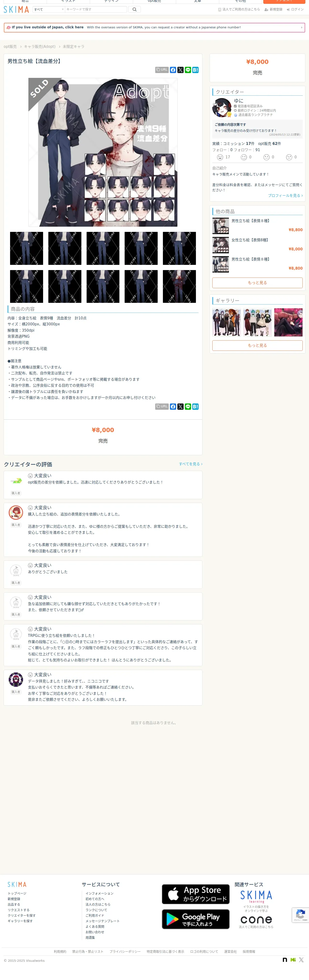Click すべてを見る beside クリエイターの評価
The height and width of the screenshot is (980, 309).
(191, 464)
